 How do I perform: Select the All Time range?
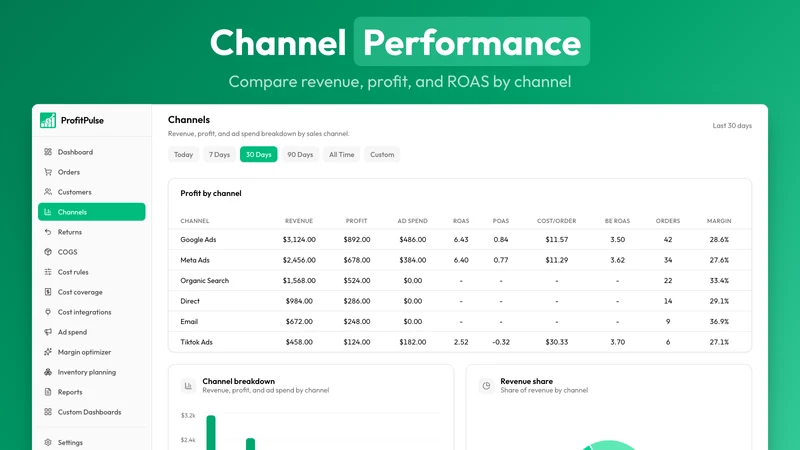pos(341,155)
